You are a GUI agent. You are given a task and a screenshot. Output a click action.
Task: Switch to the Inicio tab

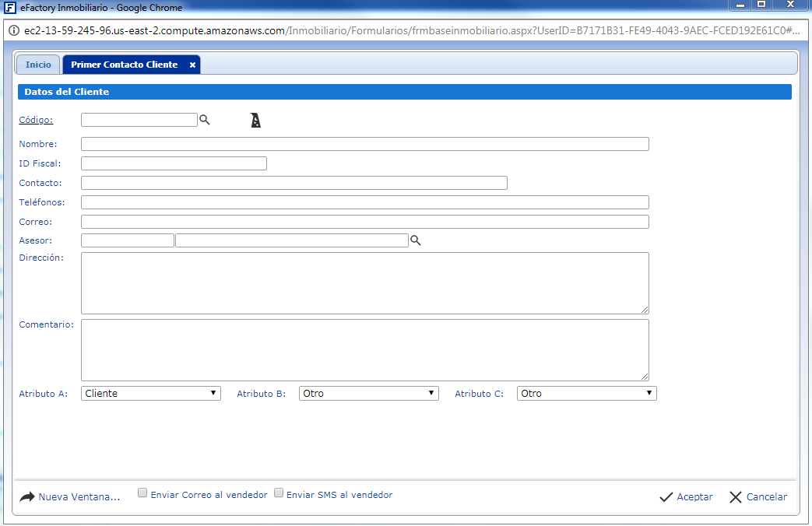click(38, 65)
